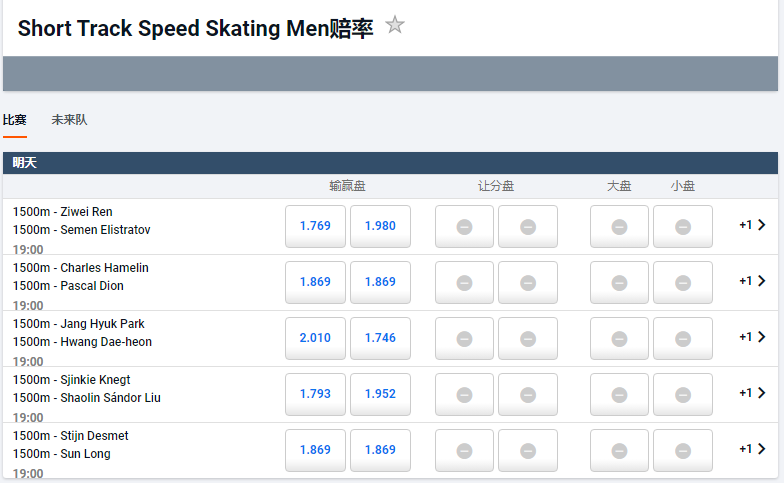The width and height of the screenshot is (784, 483).
Task: Choose Hwang Dae-heon odds 1.746
Action: pos(380,338)
